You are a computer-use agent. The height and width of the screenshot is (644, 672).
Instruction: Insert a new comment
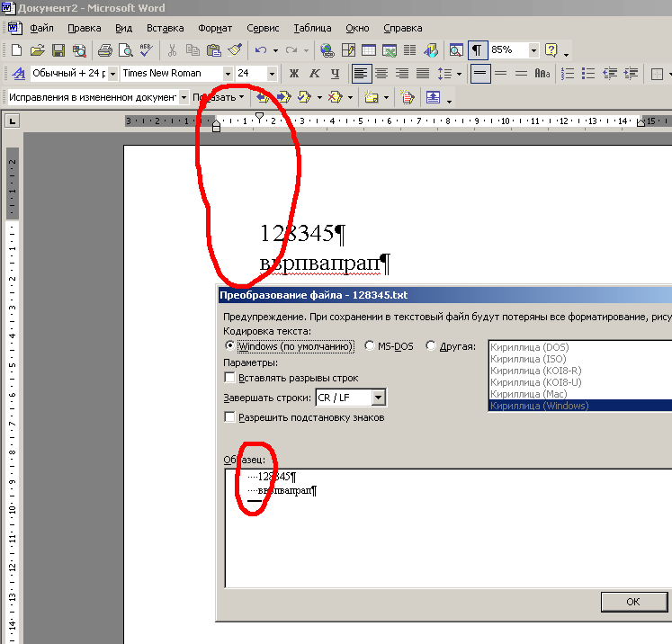(x=372, y=97)
